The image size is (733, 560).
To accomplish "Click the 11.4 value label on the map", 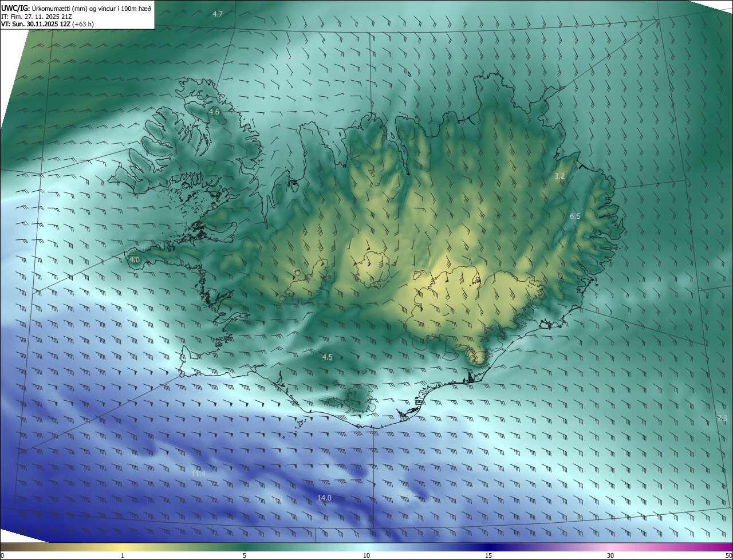I will 198,474.
